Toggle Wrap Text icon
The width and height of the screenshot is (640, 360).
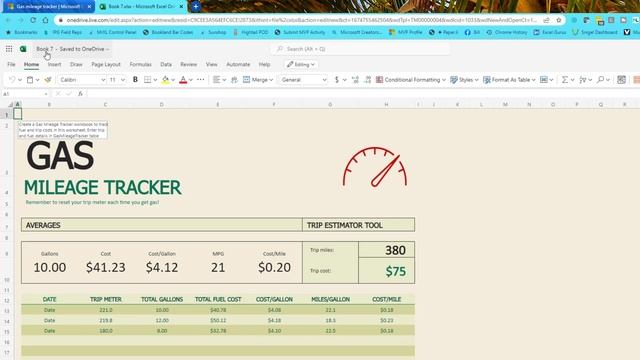(234, 80)
